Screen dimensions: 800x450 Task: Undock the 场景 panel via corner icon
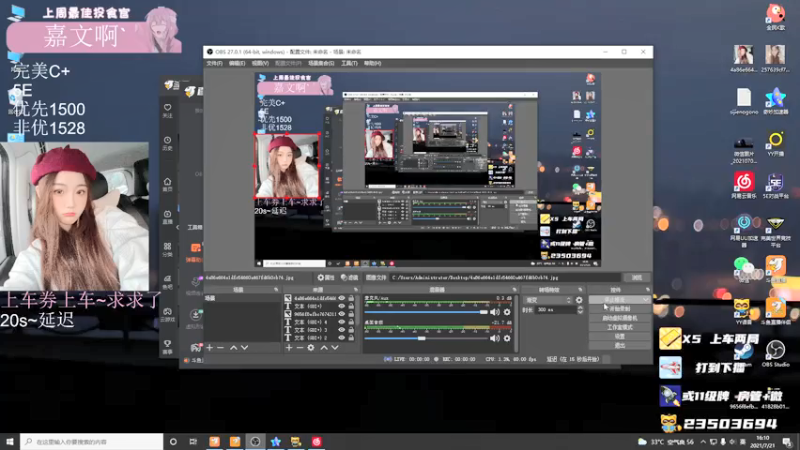[x=276, y=289]
